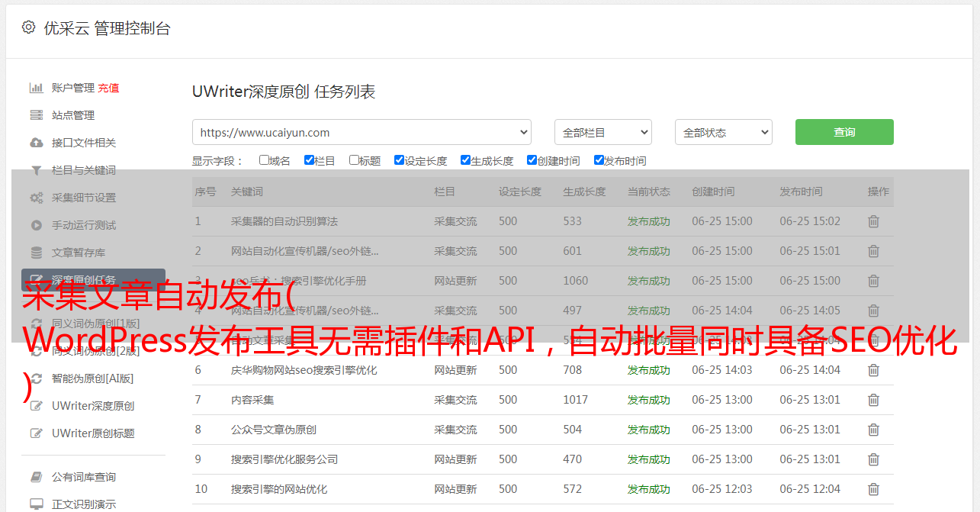The image size is (980, 512).
Task: Select 智能伪原创[AI版] menu item
Action: tap(92, 378)
